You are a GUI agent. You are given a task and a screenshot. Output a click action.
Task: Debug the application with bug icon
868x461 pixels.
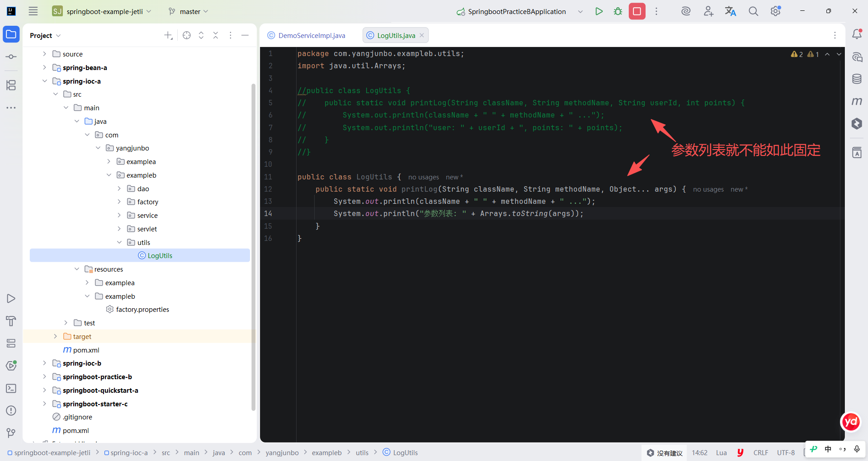(x=618, y=11)
